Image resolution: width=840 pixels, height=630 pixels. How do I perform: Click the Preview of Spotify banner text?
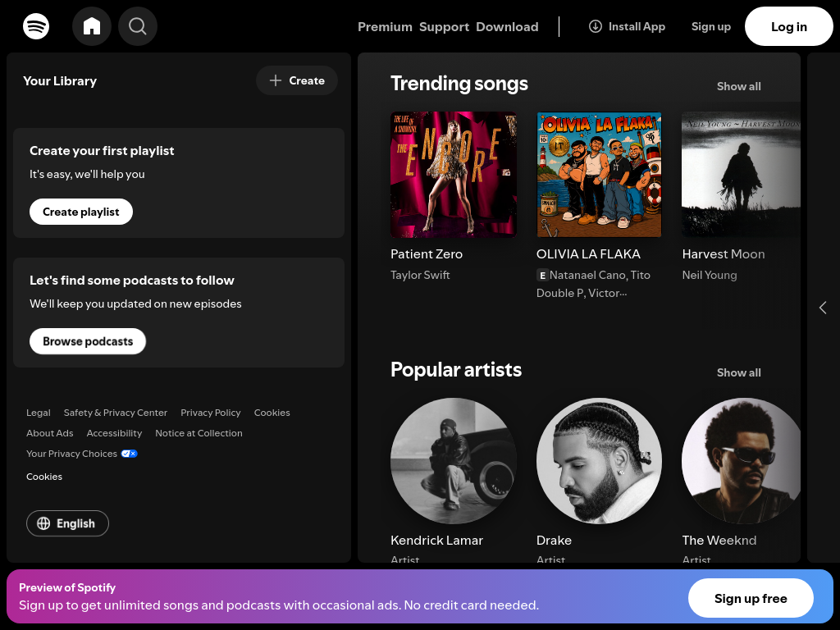[67, 587]
